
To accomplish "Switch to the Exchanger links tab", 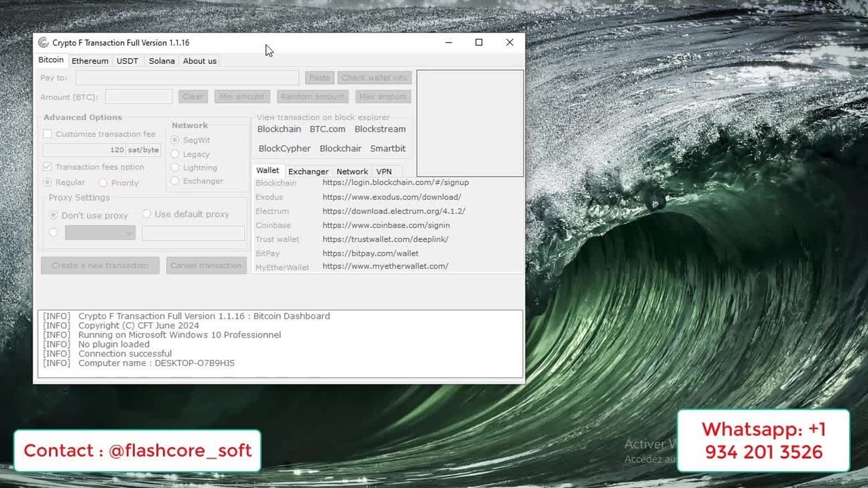I will (309, 171).
